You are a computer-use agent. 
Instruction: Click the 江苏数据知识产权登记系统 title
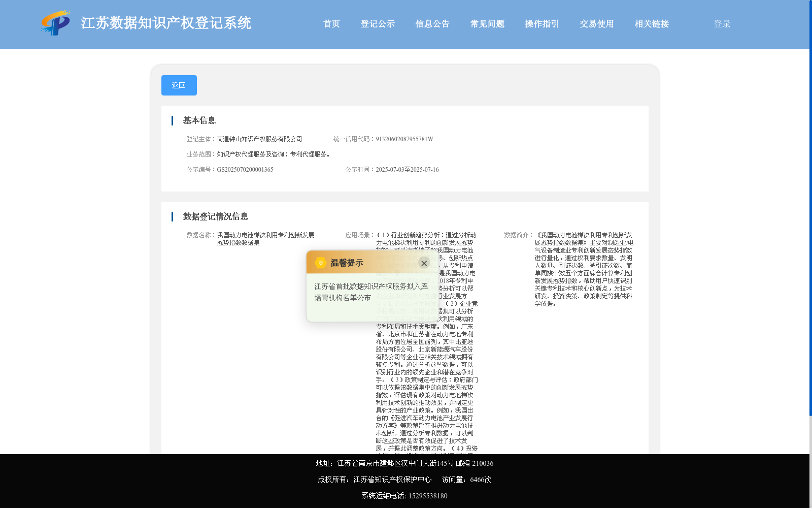click(166, 23)
